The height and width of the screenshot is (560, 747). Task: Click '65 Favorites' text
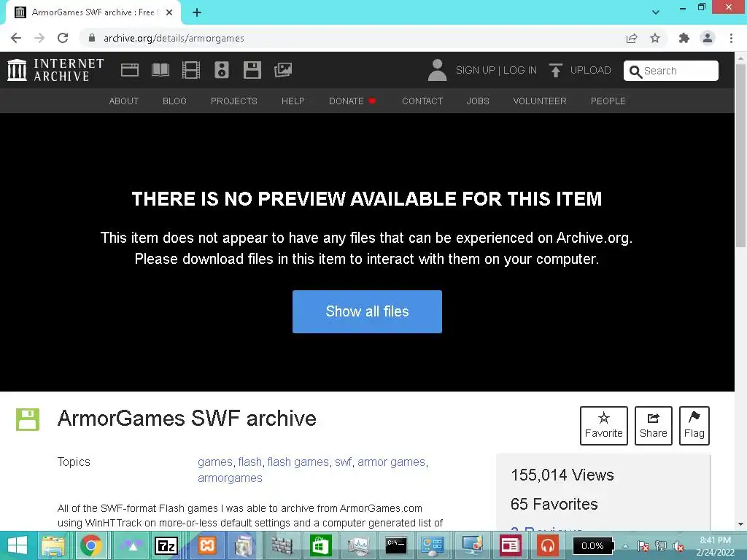click(x=554, y=504)
